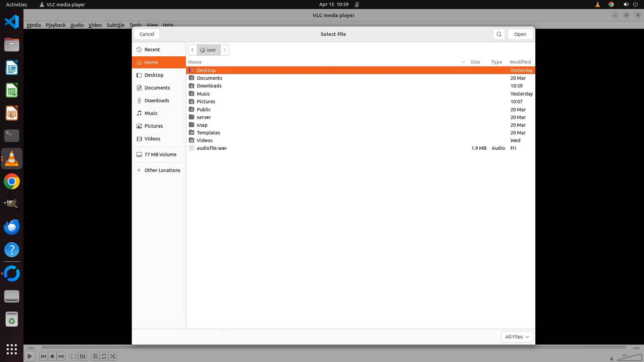Toggle fullscreen video mode

74,356
